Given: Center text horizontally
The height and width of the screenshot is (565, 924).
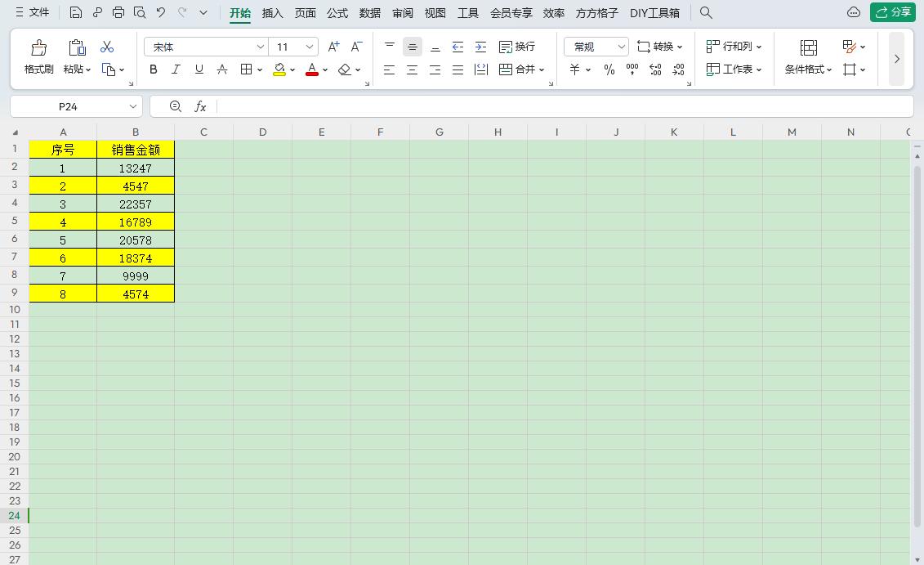Looking at the screenshot, I should pos(413,70).
